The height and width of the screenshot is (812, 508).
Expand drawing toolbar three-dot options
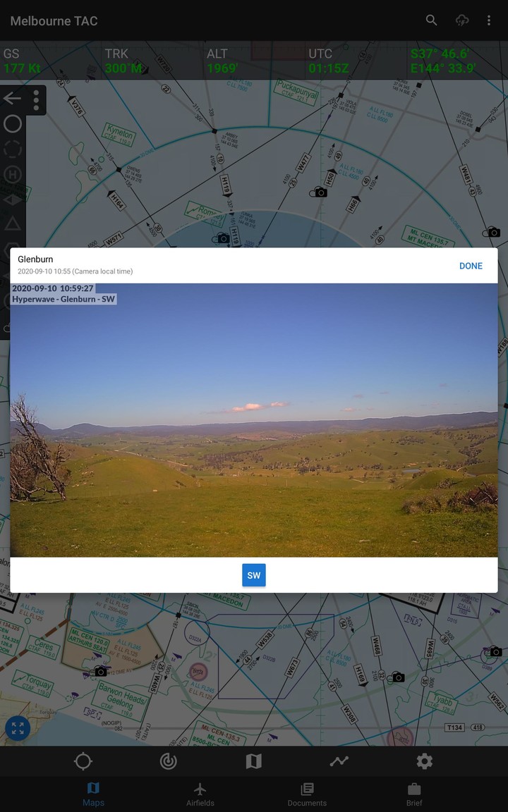(36, 100)
